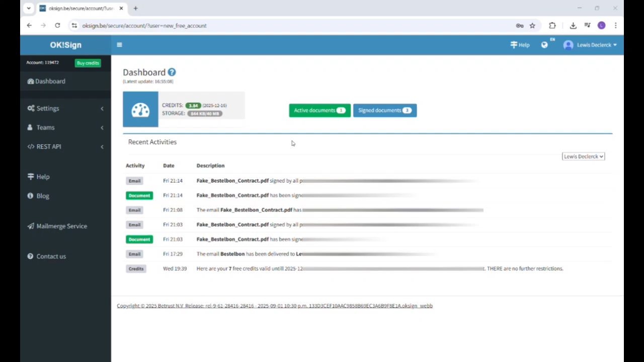Expand the Teams sidebar section
Screen dimensions: 644x362
click(x=45, y=127)
